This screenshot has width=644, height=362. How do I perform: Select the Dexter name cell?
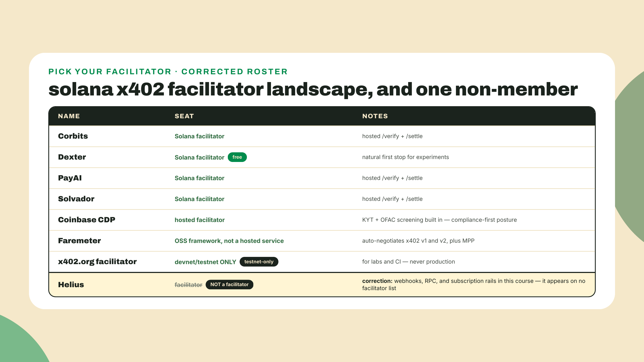coord(72,157)
